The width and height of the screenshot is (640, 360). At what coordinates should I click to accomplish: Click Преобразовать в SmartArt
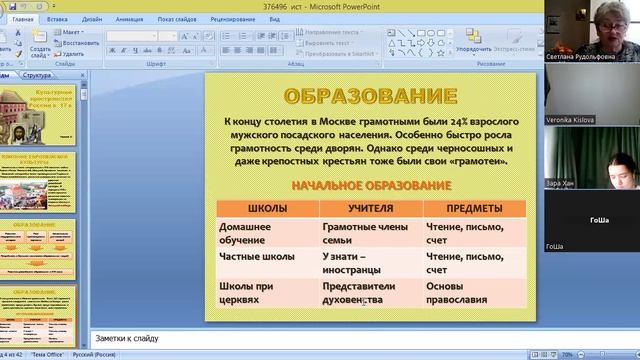click(x=336, y=53)
